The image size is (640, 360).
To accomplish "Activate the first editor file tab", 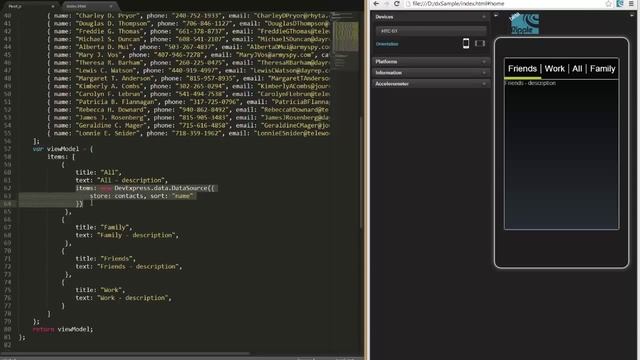I will pyautogui.click(x=31, y=6).
